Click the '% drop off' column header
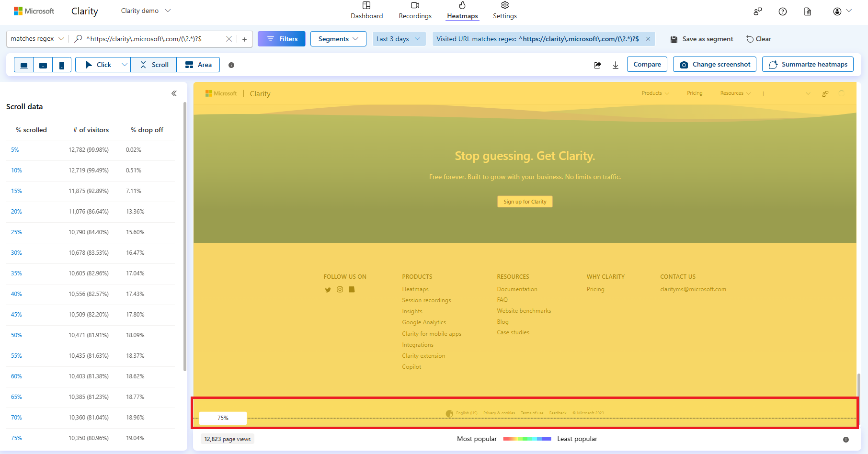 coord(147,130)
